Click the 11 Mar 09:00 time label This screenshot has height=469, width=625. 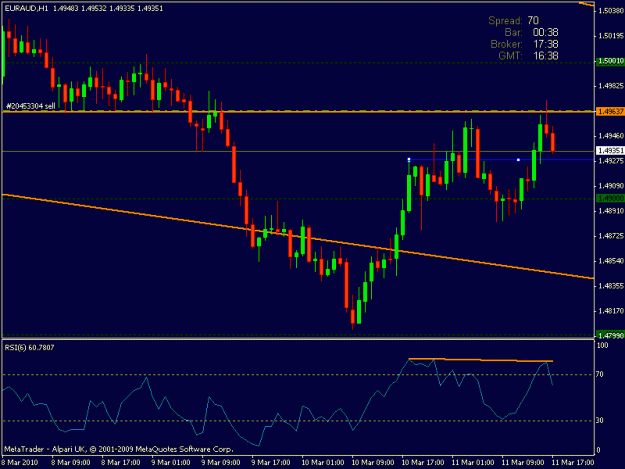pos(523,463)
